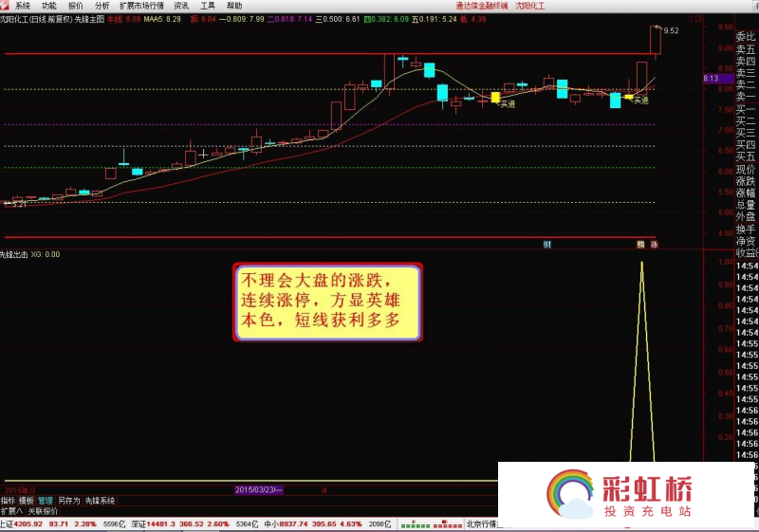Click the 9.52 high price marker
This screenshot has height=532, width=759.
(x=671, y=30)
